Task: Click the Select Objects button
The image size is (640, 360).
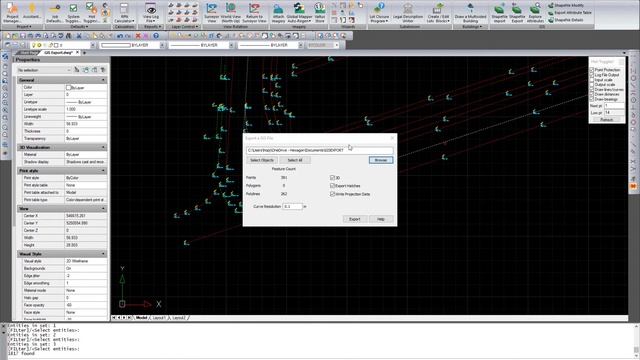Action: 262,160
